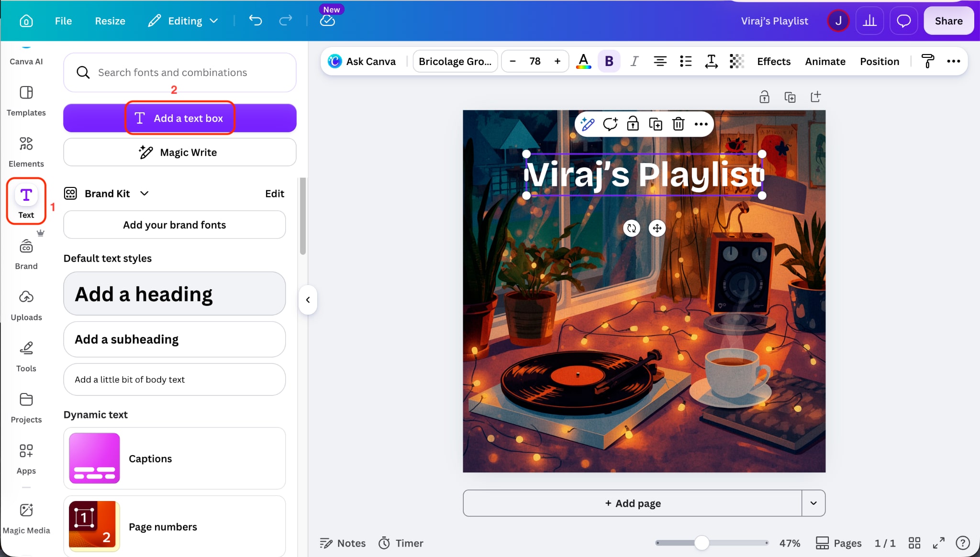The height and width of the screenshot is (557, 980).
Task: Click Add your brand fonts
Action: pos(175,225)
